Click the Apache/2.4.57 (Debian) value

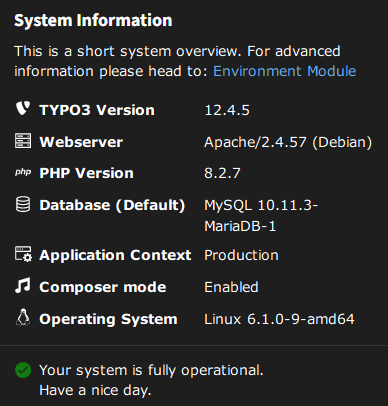[288, 142]
